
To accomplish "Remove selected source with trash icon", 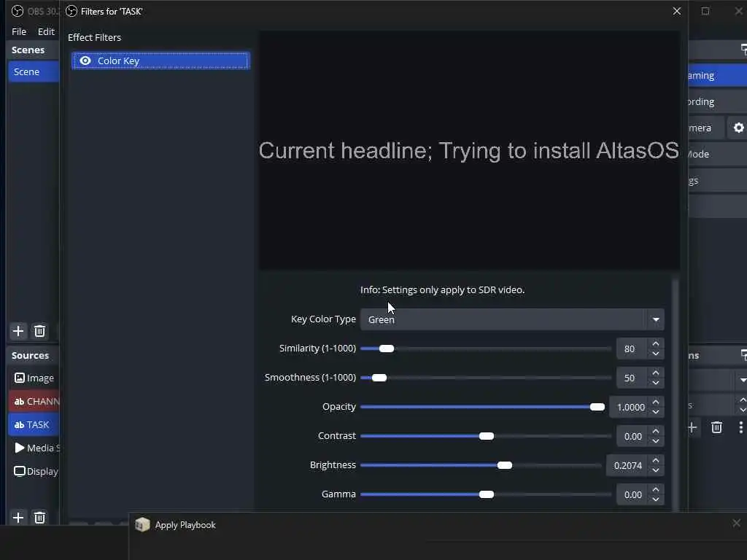I will (x=39, y=518).
